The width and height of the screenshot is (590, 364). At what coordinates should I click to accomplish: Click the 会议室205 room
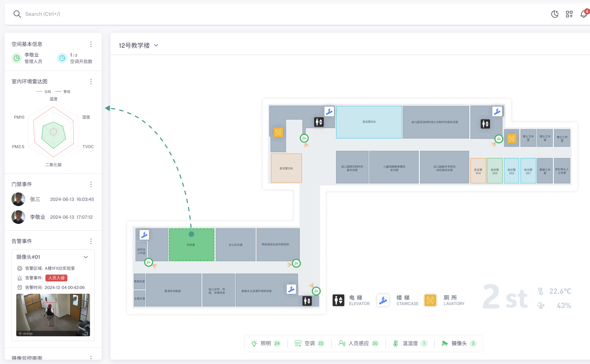(369, 122)
